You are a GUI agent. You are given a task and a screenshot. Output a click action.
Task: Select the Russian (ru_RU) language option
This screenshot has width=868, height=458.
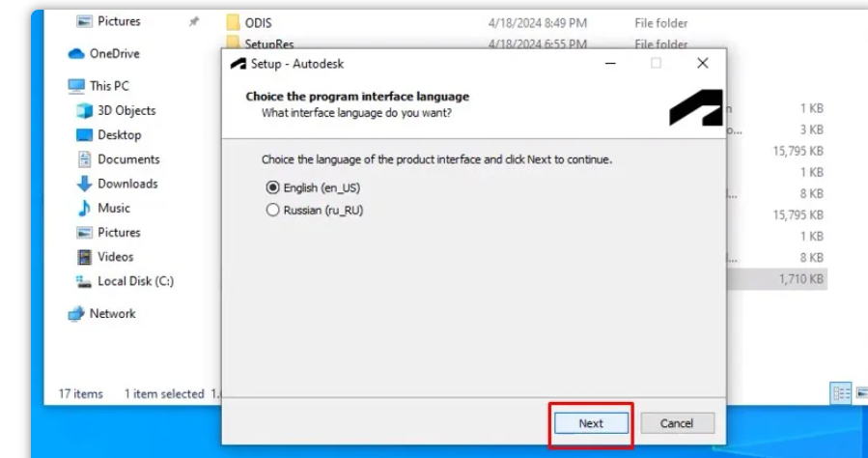[x=272, y=210]
